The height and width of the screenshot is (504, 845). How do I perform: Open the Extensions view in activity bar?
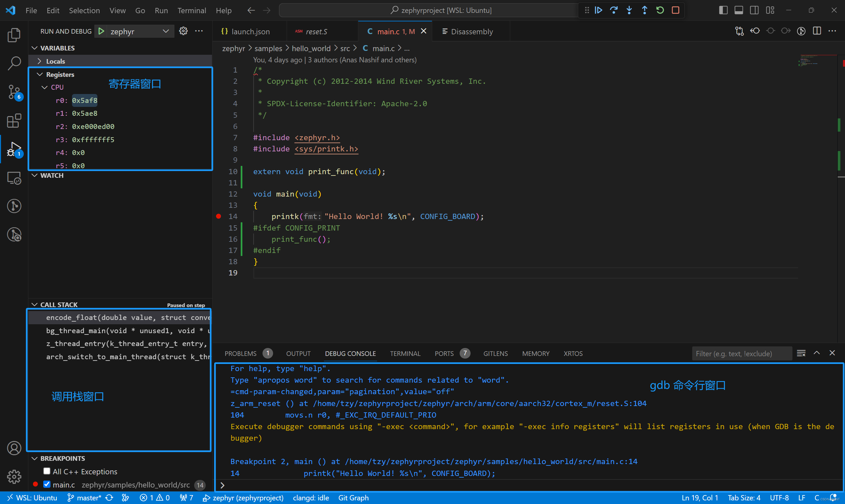pyautogui.click(x=14, y=121)
